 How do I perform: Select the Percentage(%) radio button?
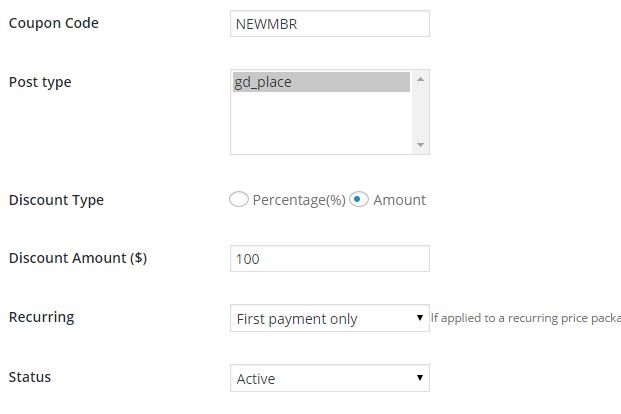point(239,199)
